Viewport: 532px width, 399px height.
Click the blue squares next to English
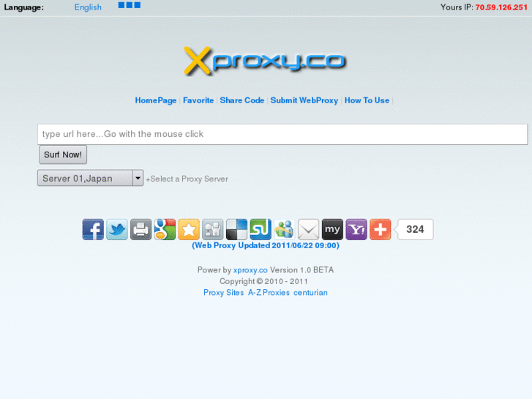[x=130, y=5]
